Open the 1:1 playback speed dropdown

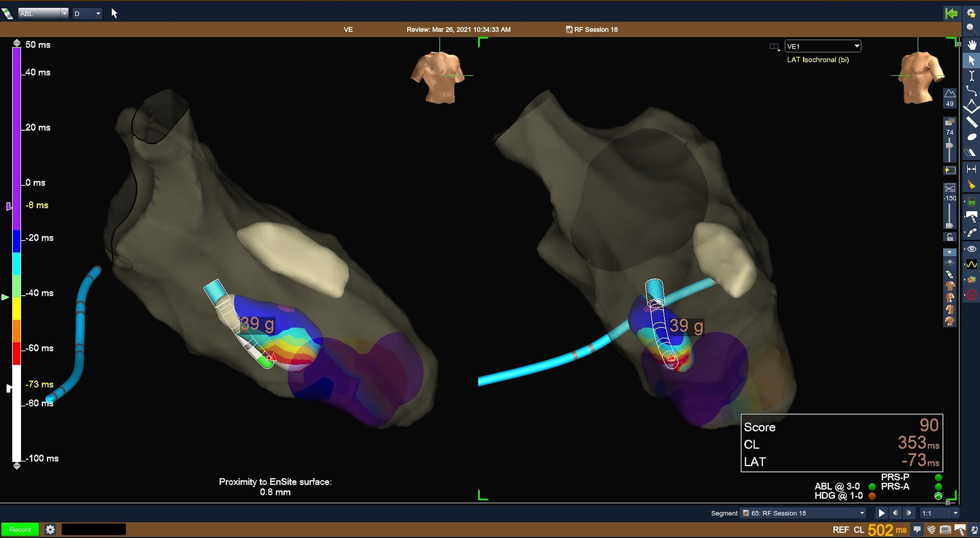pyautogui.click(x=939, y=513)
